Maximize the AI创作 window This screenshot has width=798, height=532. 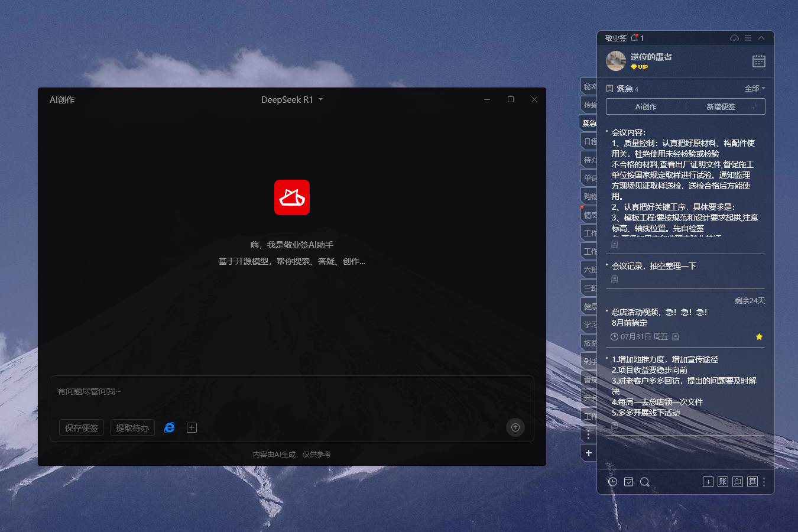click(x=511, y=99)
